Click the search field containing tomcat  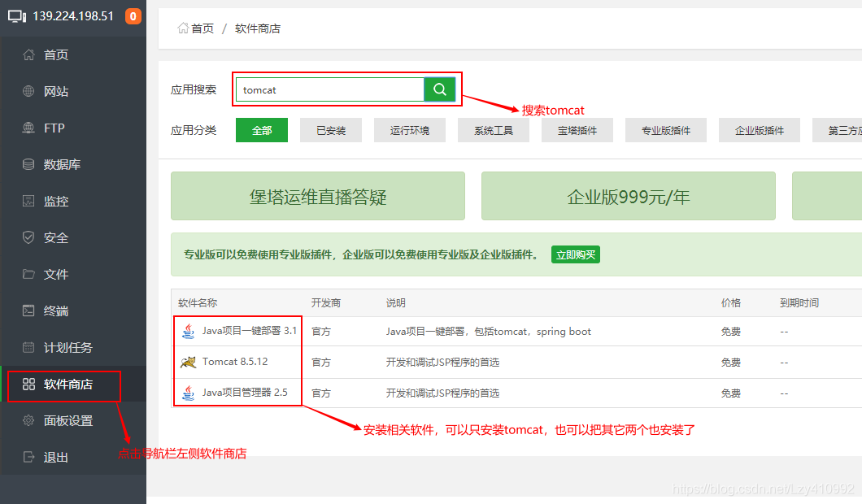330,89
